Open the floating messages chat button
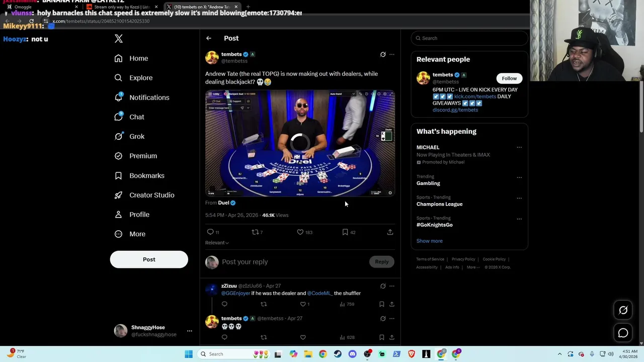 [623, 333]
